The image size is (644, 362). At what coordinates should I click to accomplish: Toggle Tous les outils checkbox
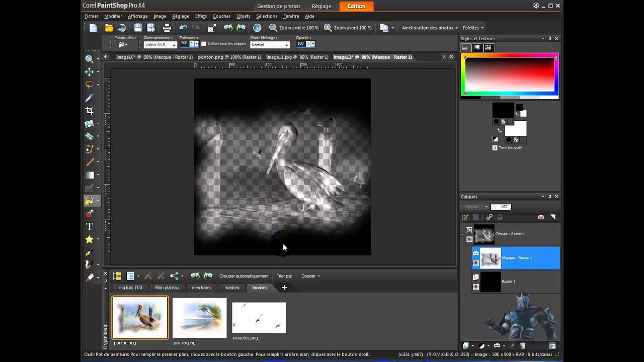(495, 148)
